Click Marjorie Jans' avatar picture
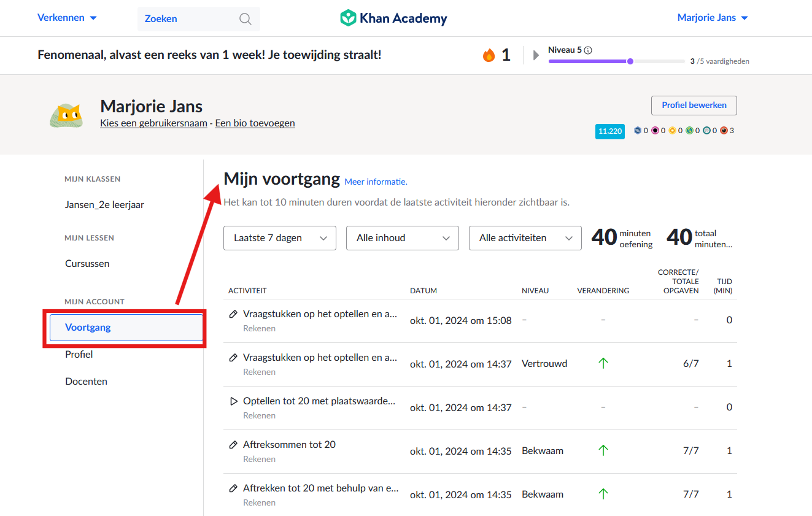This screenshot has width=812, height=516. pyautogui.click(x=66, y=115)
